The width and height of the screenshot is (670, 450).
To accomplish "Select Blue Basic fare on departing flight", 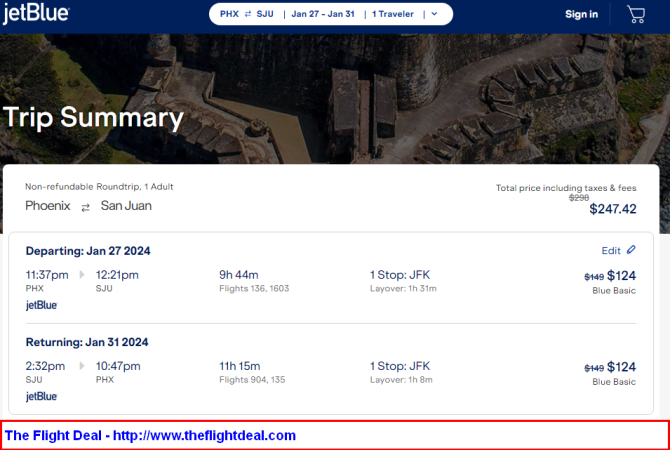I will click(x=614, y=290).
